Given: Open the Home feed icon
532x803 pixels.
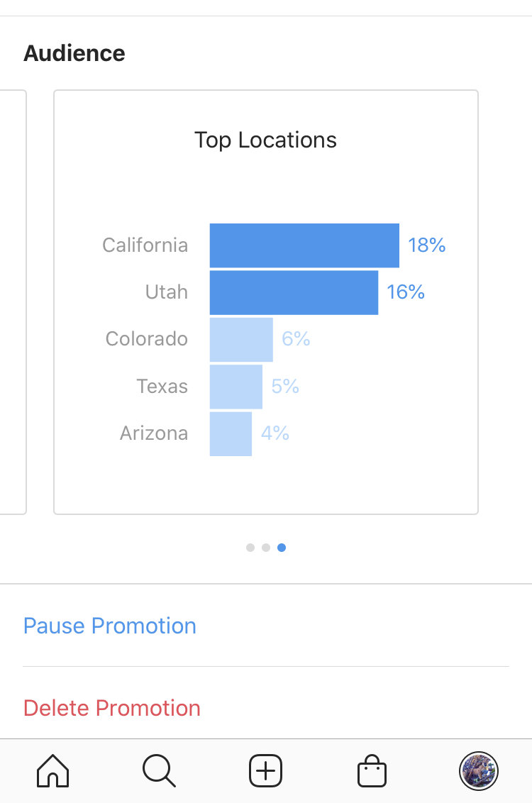Looking at the screenshot, I should point(52,770).
